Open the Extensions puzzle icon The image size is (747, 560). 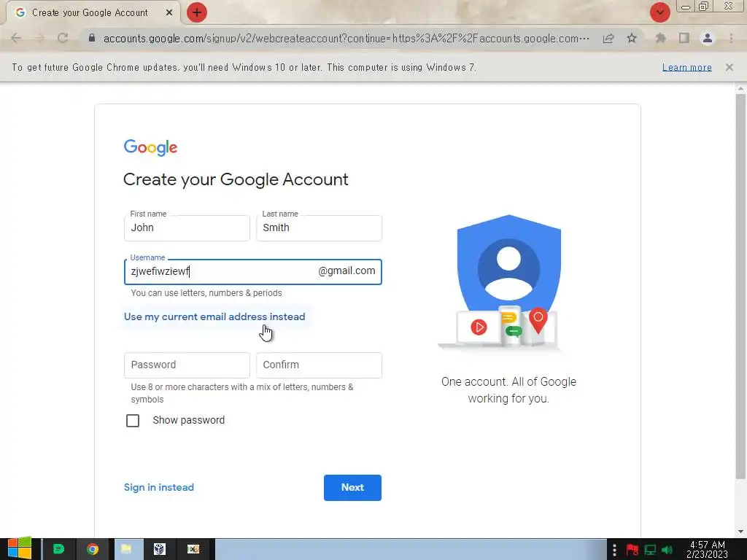661,38
